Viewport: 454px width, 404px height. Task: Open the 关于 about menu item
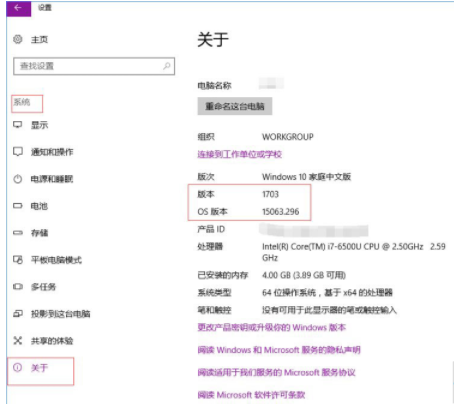click(x=40, y=368)
